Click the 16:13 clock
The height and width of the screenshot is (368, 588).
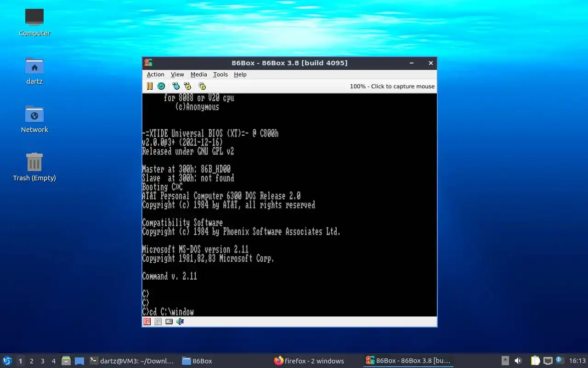577,361
